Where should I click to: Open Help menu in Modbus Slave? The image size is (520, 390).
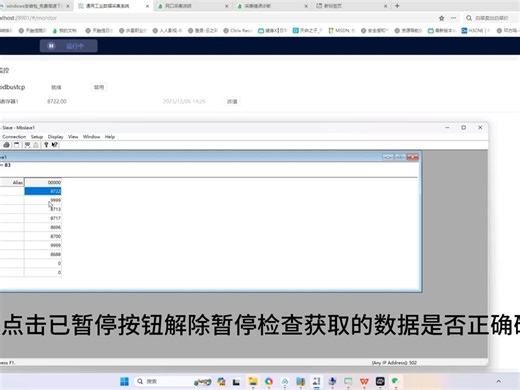(x=110, y=137)
